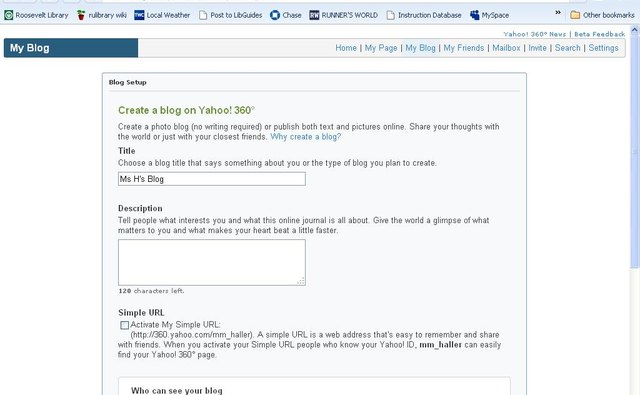
Task: Click into the Description text area
Action: (x=212, y=262)
